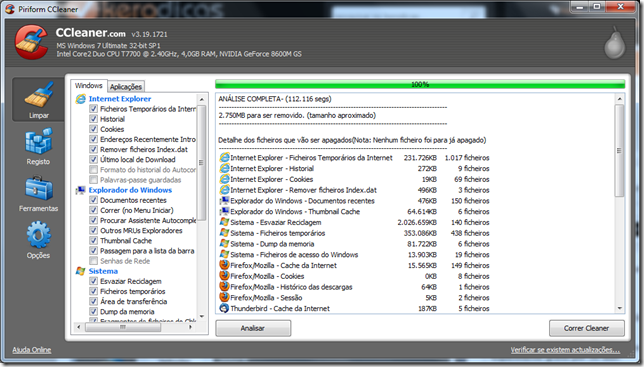Click IE icon beside Remover ficheiros Index.dat result

(224, 190)
